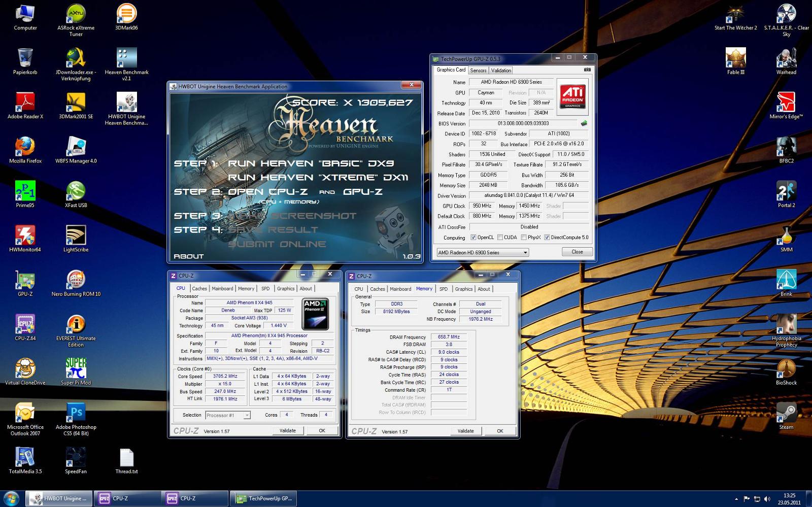This screenshot has height=507, width=812.
Task: Open Adobe Reader X icon
Action: (x=25, y=106)
